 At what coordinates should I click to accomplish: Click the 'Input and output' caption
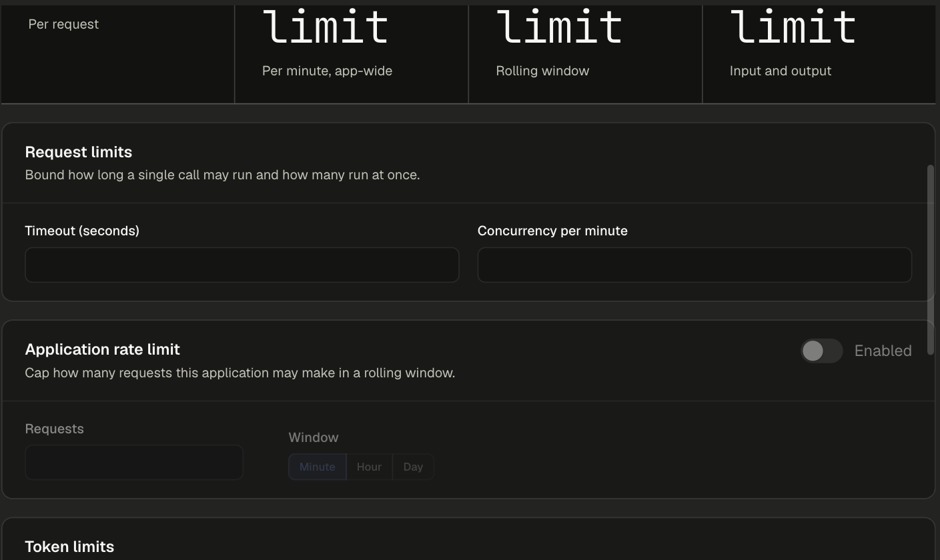point(781,71)
